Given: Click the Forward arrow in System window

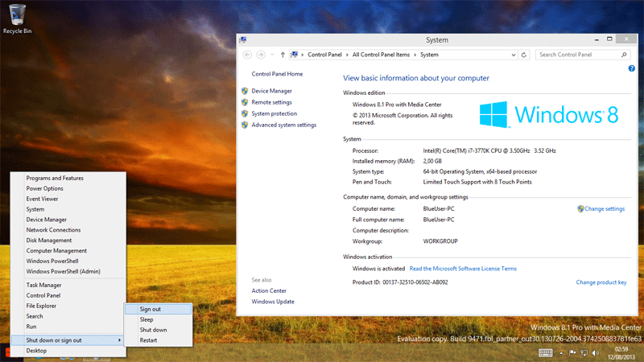Looking at the screenshot, I should [x=260, y=55].
